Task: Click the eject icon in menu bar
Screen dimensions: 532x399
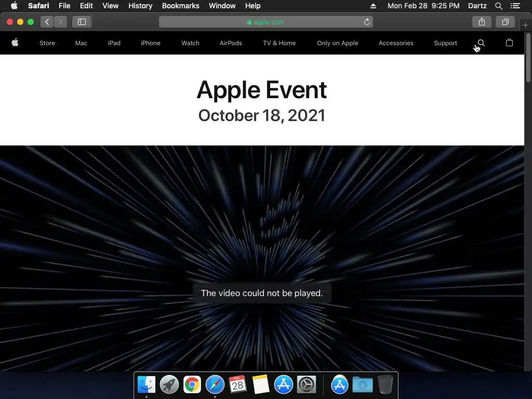Action: 373,6
